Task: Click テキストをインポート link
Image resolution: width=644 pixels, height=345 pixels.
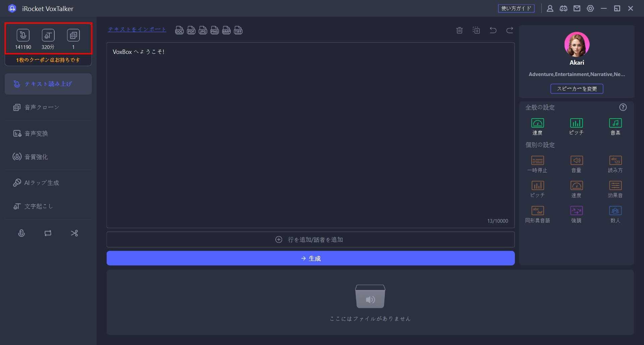Action: coord(137,29)
